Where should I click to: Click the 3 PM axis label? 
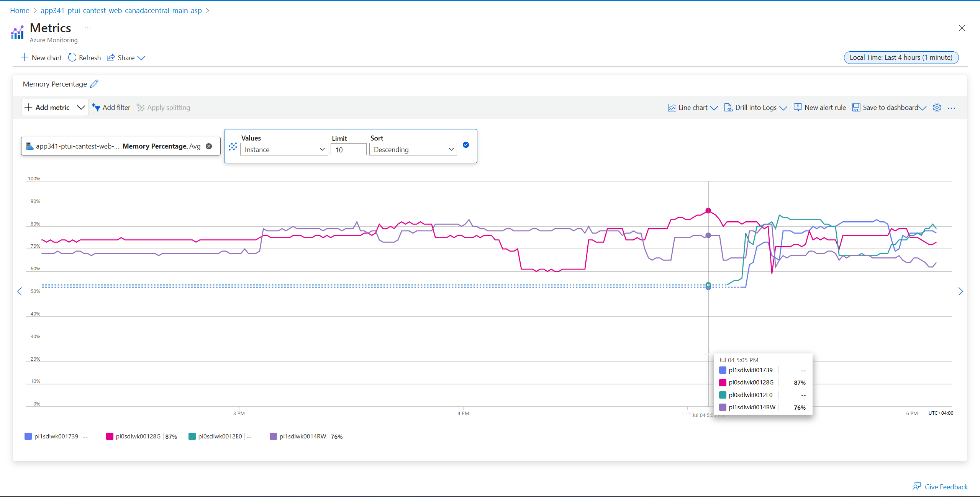[239, 413]
